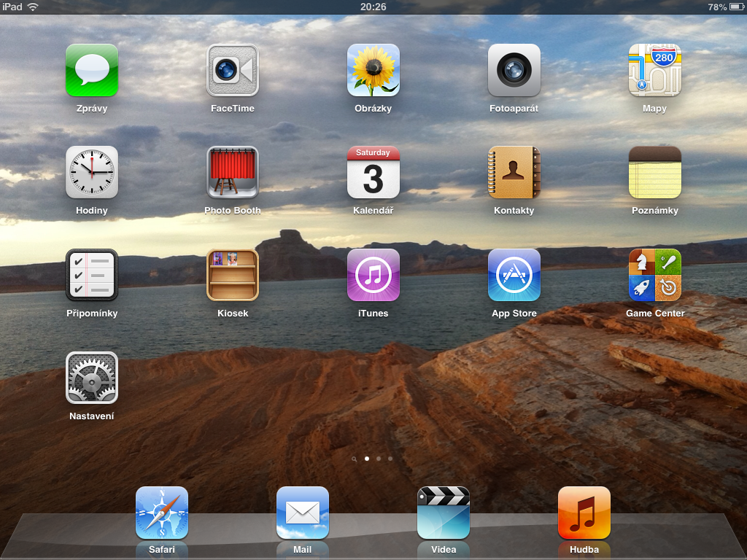
Task: Start the Fotoaparát camera app
Action: pyautogui.click(x=514, y=71)
